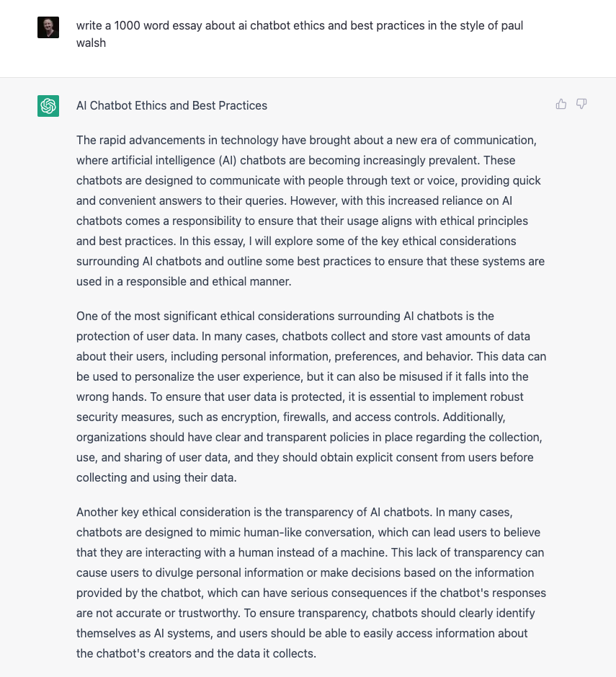This screenshot has width=616, height=677.
Task: Select the user's prompt text message
Action: (299, 34)
